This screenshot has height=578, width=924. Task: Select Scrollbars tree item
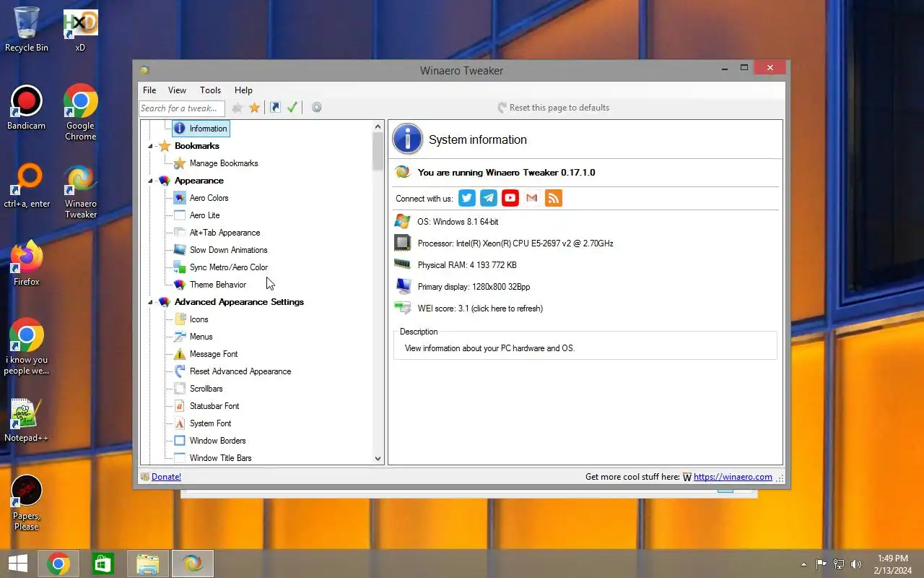[206, 389]
